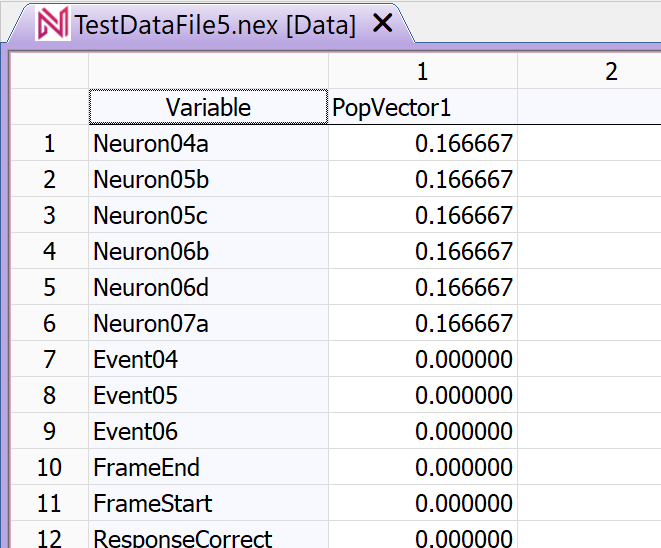
Task: Select row header number 6
Action: tap(49, 323)
